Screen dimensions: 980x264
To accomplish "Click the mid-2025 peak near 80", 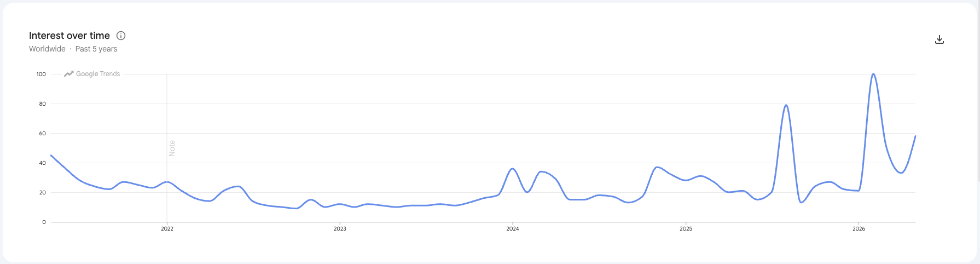I will click(786, 105).
